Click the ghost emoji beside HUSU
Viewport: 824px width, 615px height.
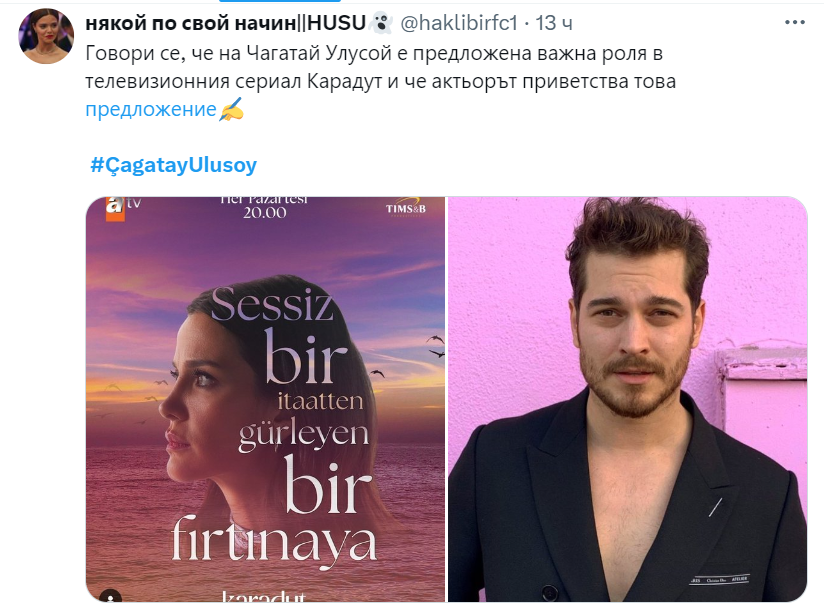coord(381,23)
